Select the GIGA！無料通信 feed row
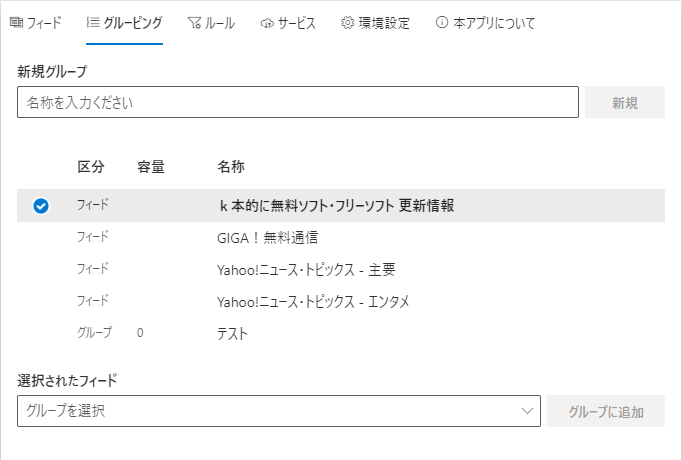 [x=341, y=238]
